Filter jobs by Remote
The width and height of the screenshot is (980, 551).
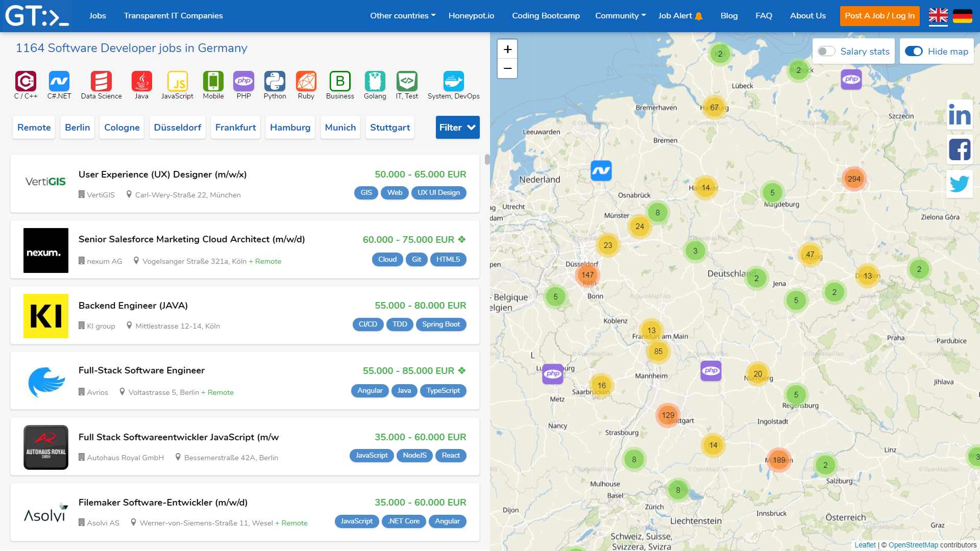[x=34, y=128]
